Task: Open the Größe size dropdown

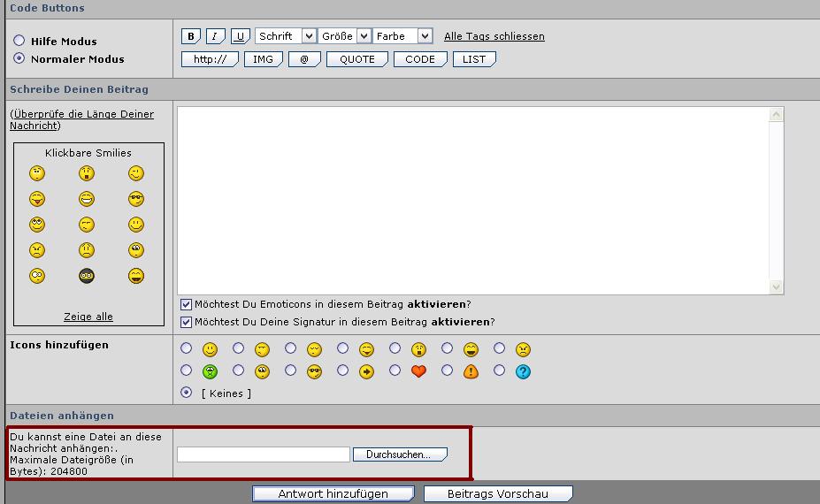Action: pyautogui.click(x=345, y=36)
